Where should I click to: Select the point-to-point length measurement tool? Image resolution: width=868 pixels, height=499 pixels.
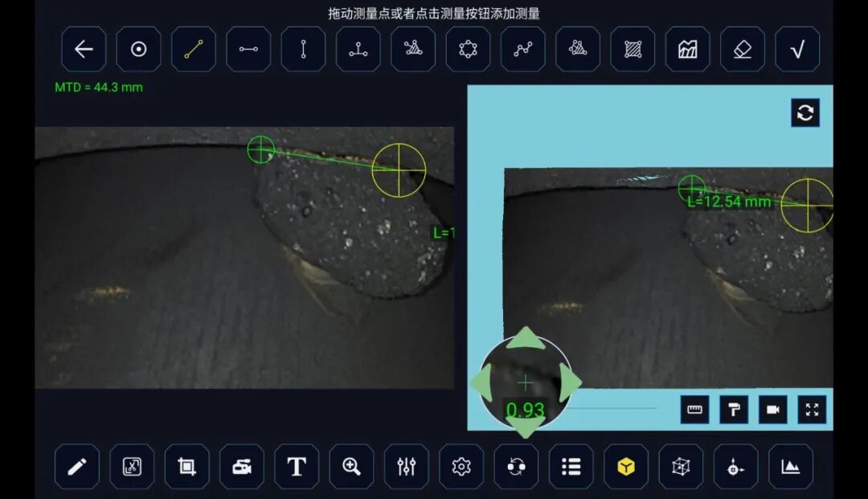point(193,49)
